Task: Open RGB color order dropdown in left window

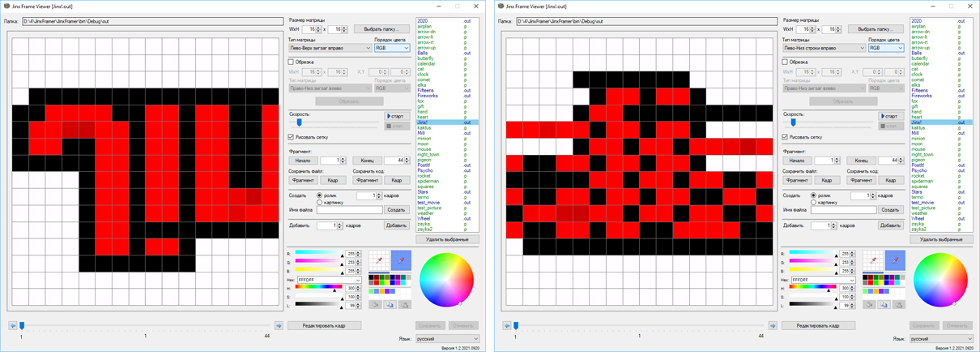Action: tap(392, 48)
